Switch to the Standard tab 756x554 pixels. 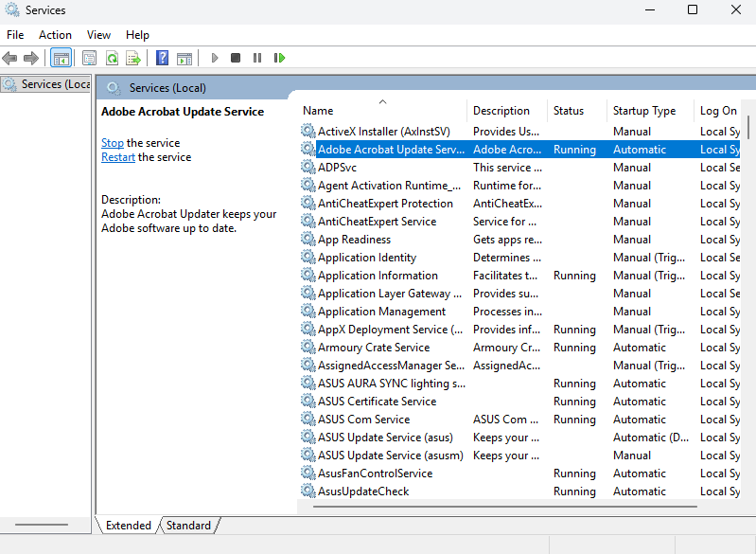(x=189, y=525)
